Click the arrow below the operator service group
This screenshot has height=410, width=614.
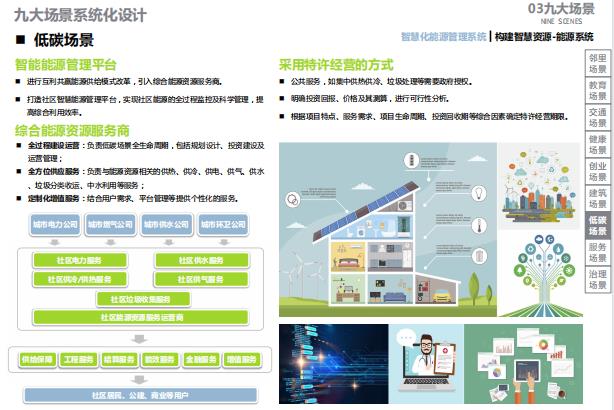140,338
